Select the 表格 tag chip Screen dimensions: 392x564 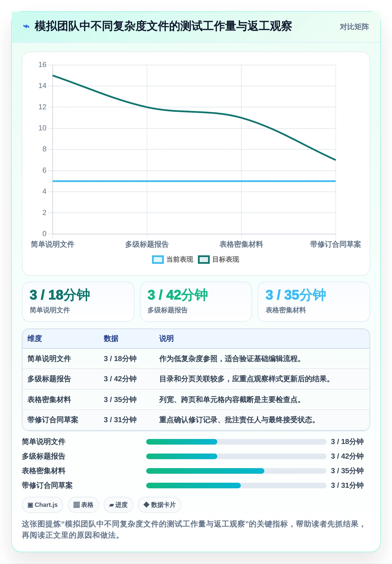pyautogui.click(x=83, y=505)
